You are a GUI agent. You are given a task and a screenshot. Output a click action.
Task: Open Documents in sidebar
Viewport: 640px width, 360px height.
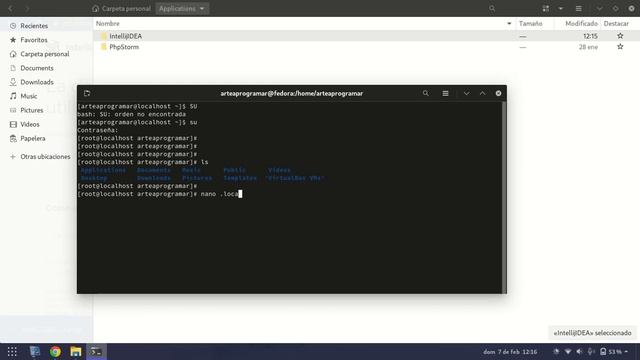tap(37, 68)
